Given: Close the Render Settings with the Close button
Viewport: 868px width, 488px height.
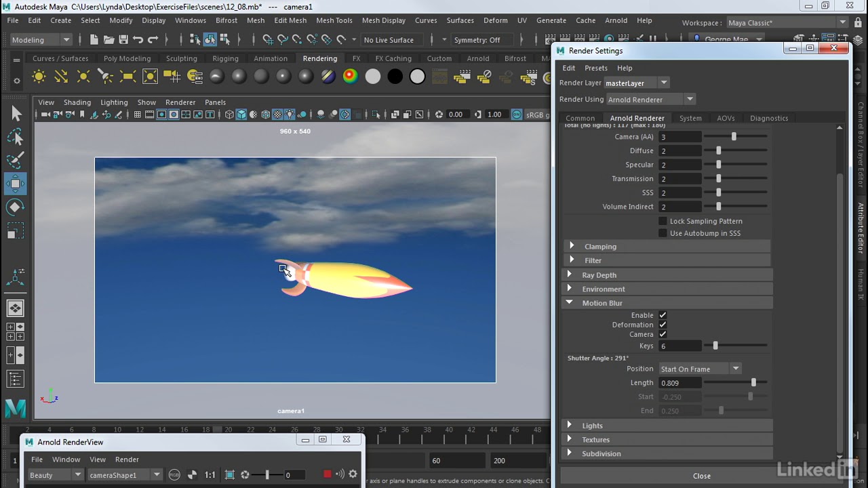Looking at the screenshot, I should pos(702,476).
